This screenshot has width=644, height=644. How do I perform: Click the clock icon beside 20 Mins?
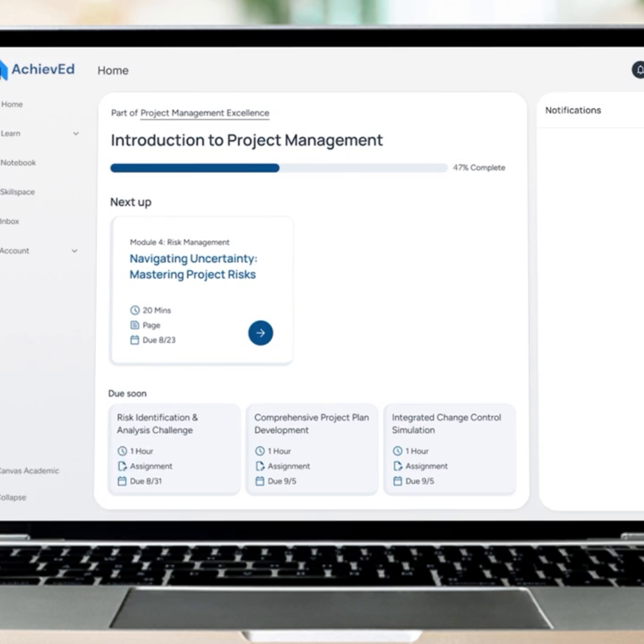pos(134,310)
